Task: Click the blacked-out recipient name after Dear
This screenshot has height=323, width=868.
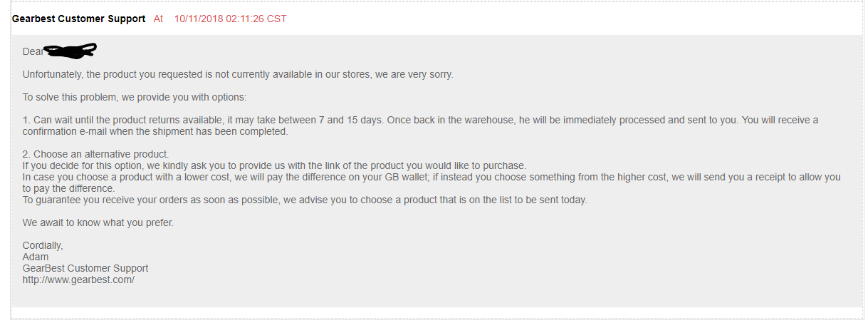Action: [70, 50]
